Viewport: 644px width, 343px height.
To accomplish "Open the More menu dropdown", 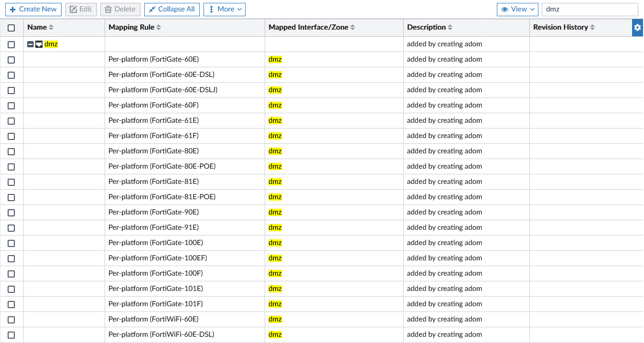I will tap(225, 9).
